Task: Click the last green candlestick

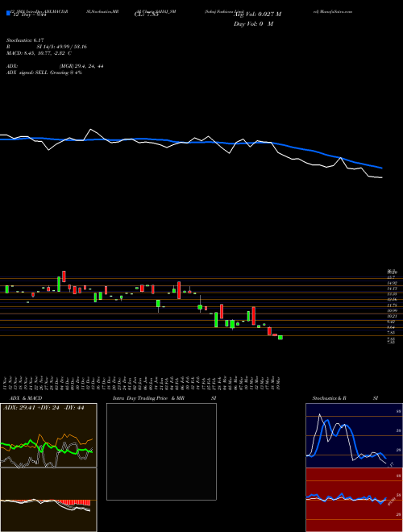Action: (x=280, y=337)
